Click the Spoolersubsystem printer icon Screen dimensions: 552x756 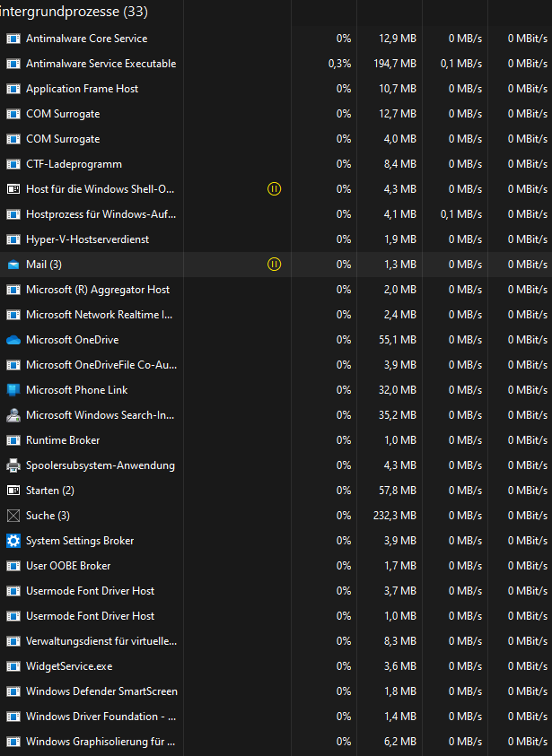[x=13, y=465]
